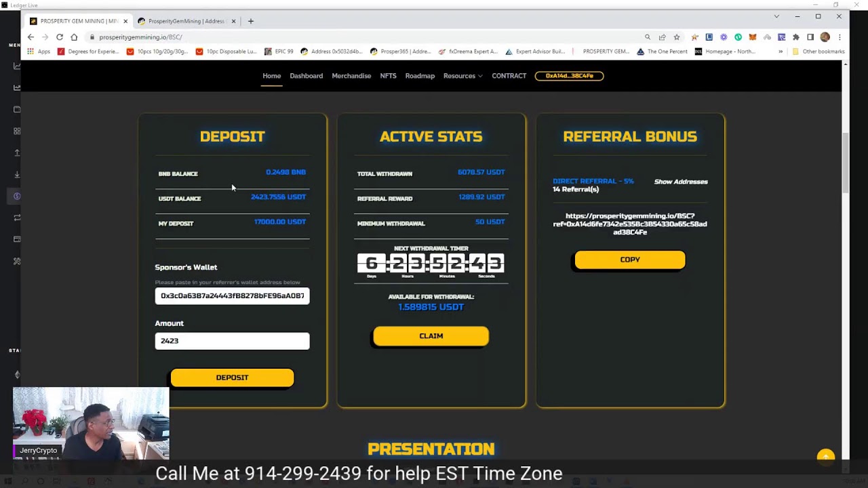The width and height of the screenshot is (868, 488).
Task: Click the browser tab search chevron
Action: pyautogui.click(x=776, y=16)
